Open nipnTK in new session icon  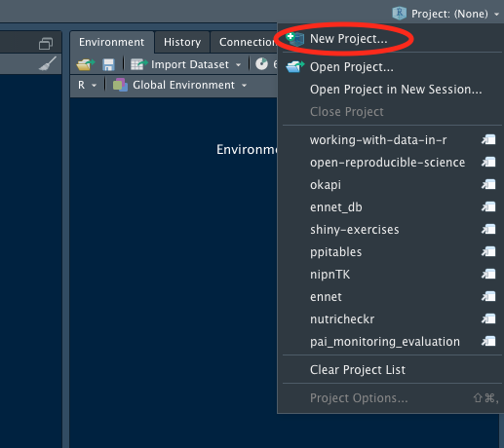488,274
